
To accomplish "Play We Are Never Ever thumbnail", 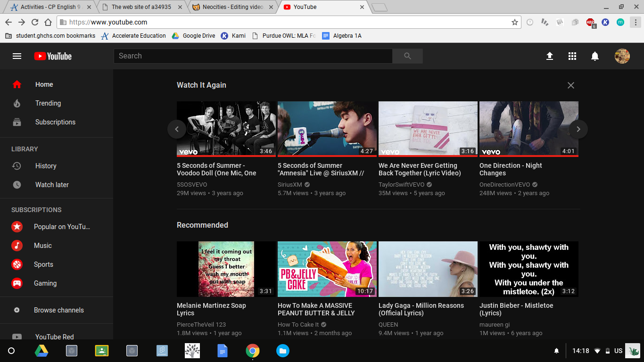I will tap(428, 129).
